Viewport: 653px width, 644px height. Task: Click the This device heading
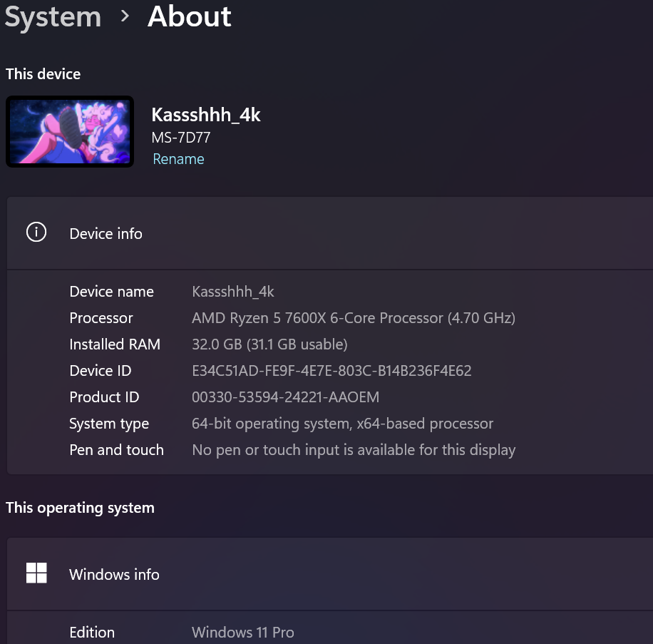click(x=43, y=74)
